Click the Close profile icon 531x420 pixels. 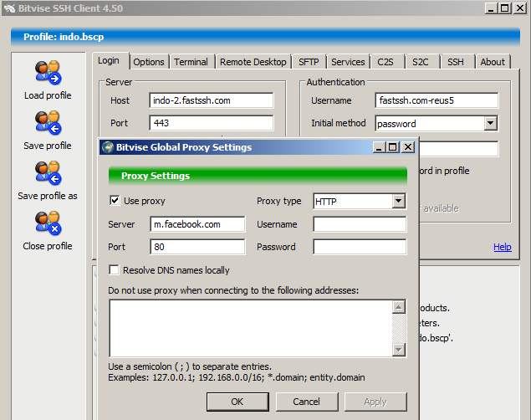(x=48, y=223)
